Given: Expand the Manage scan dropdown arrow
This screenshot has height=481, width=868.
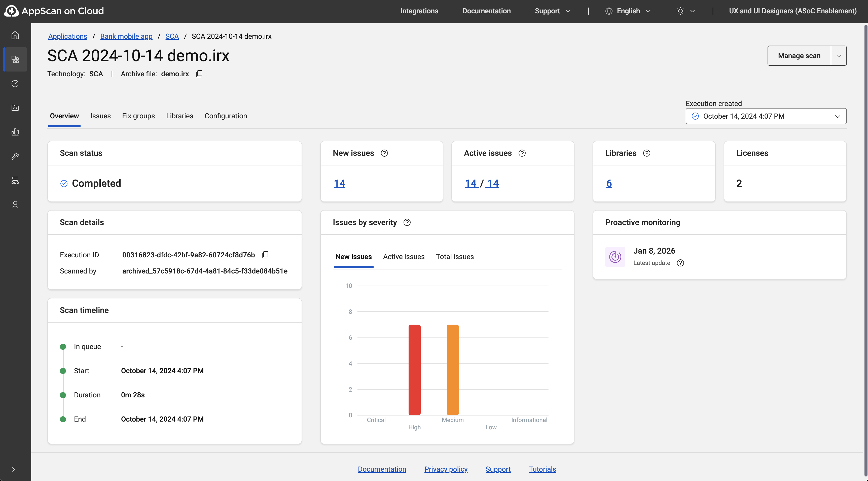Looking at the screenshot, I should click(x=839, y=56).
